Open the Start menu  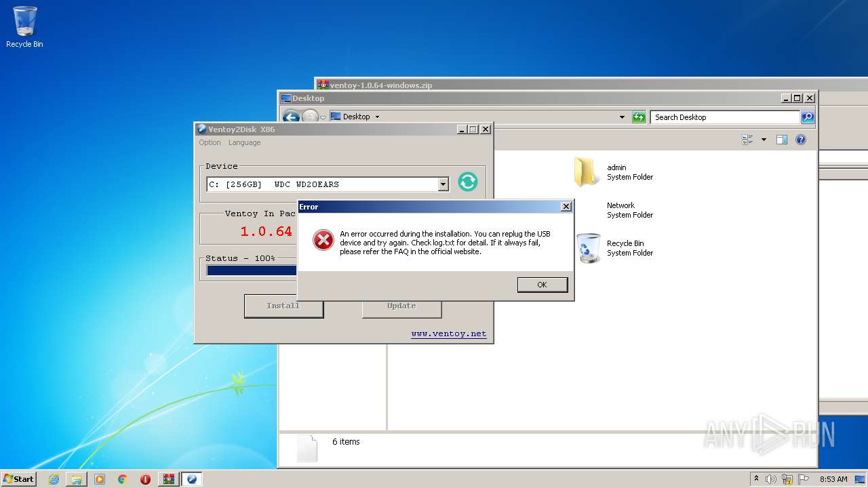(x=18, y=479)
